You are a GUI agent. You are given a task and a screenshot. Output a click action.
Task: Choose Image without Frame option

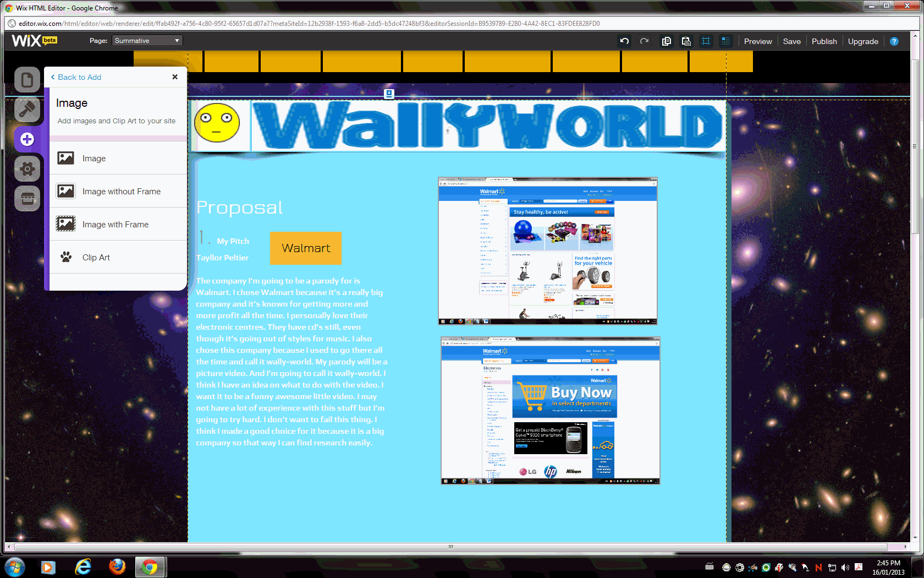pyautogui.click(x=118, y=192)
